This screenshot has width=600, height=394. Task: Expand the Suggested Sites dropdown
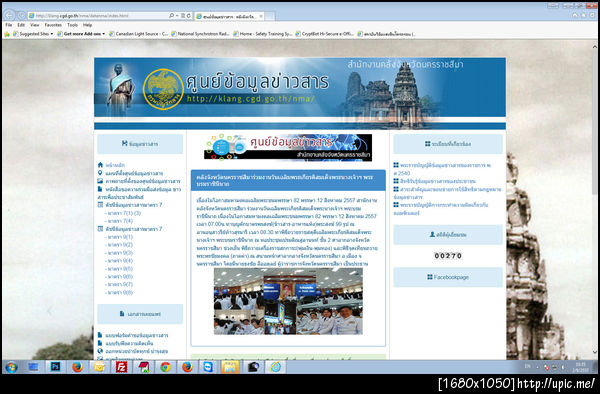click(x=52, y=34)
